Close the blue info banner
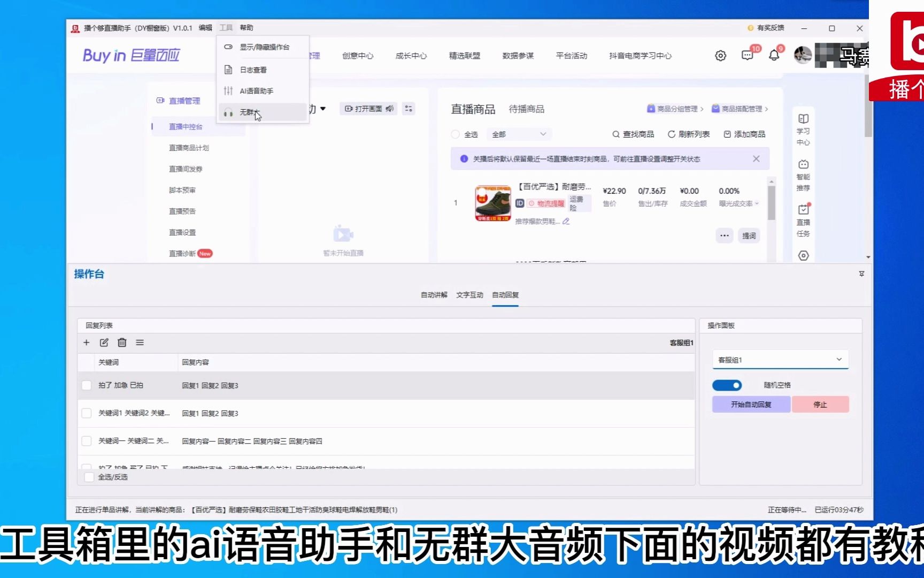Image resolution: width=924 pixels, height=578 pixels. [756, 159]
